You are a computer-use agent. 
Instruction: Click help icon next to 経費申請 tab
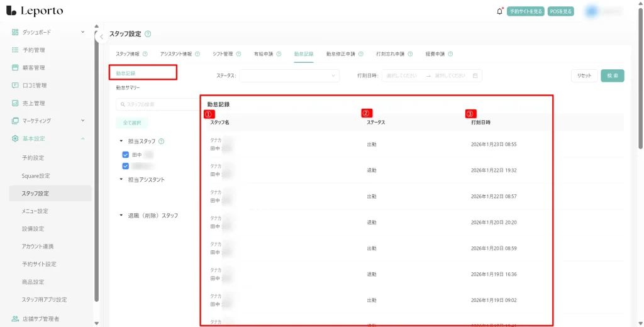(x=450, y=54)
